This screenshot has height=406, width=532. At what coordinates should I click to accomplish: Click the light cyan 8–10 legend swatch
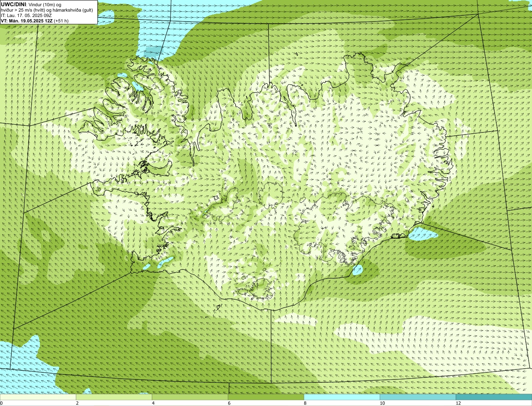click(342, 397)
